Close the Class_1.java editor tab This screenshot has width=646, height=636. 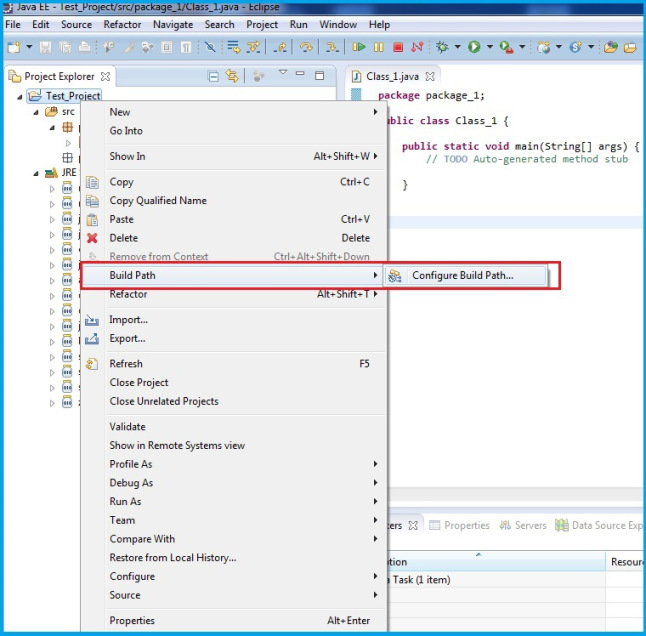pyautogui.click(x=430, y=77)
